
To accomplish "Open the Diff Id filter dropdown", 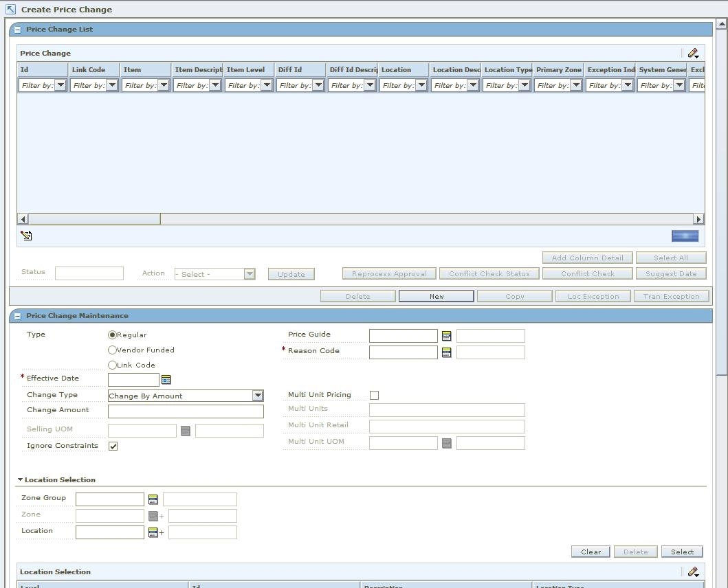I will pyautogui.click(x=318, y=85).
